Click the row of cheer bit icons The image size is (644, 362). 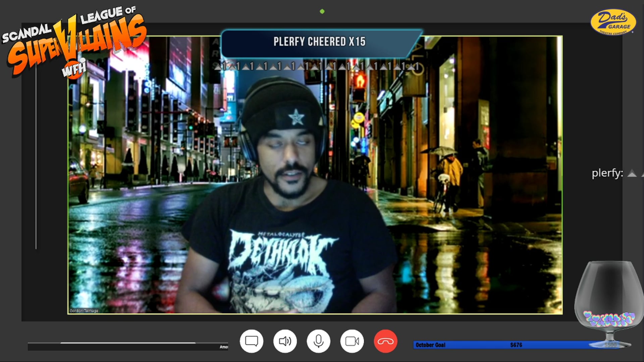(x=317, y=66)
